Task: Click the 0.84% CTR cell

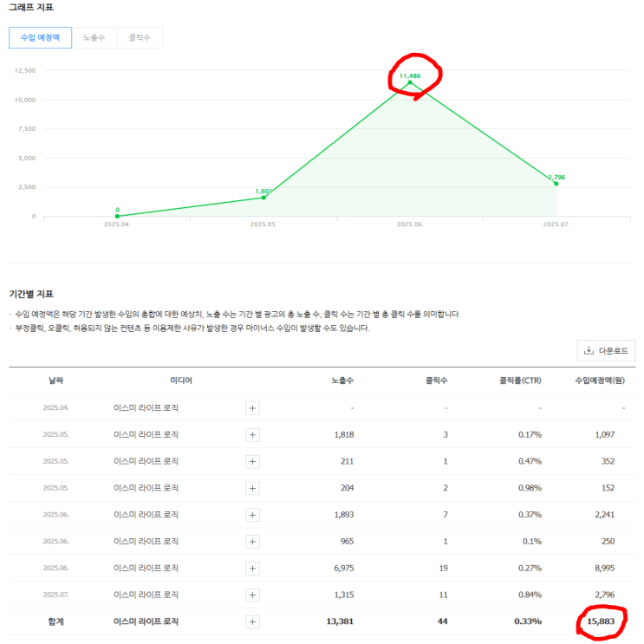Action: point(530,595)
